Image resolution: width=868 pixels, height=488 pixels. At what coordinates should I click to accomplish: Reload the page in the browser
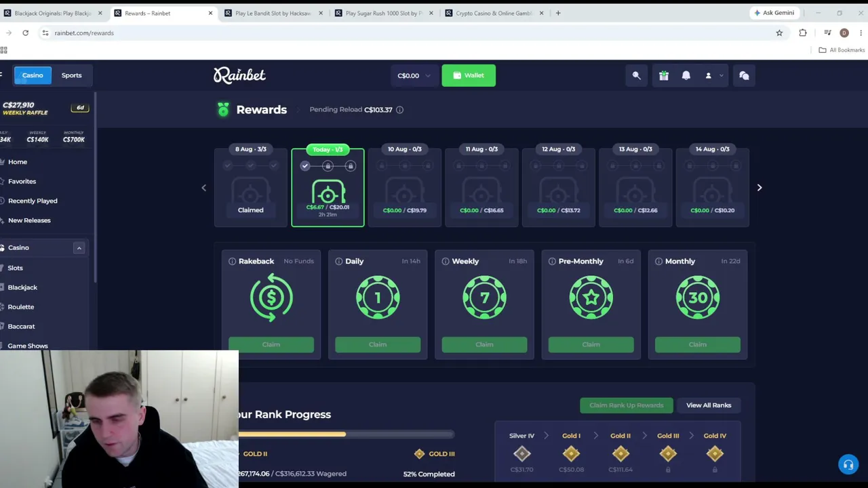pyautogui.click(x=25, y=33)
